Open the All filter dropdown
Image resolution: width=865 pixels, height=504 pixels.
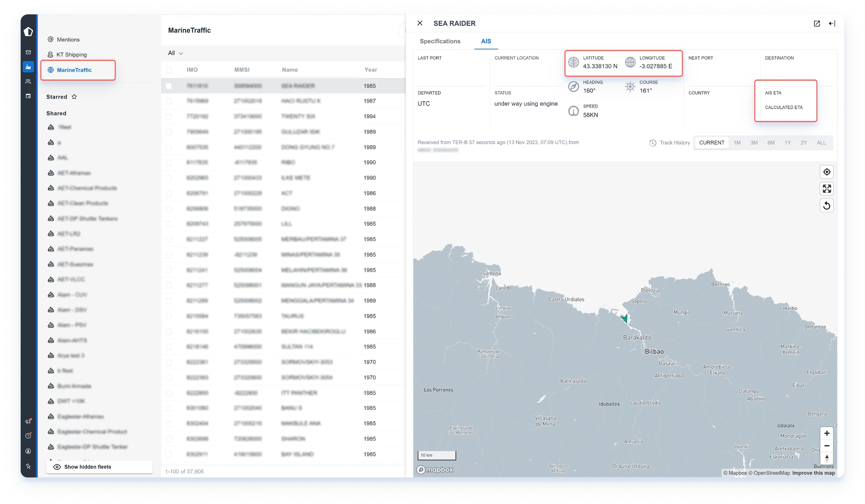[175, 53]
